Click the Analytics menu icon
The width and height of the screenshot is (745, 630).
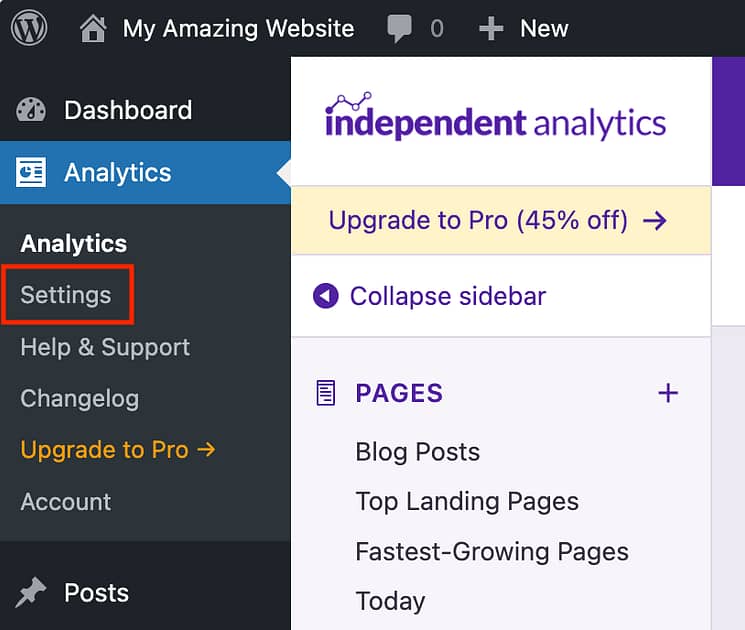tap(31, 172)
